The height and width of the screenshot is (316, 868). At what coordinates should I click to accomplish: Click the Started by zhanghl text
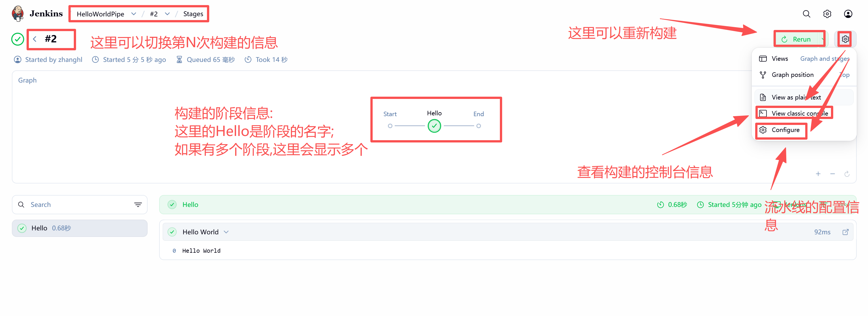pyautogui.click(x=53, y=60)
